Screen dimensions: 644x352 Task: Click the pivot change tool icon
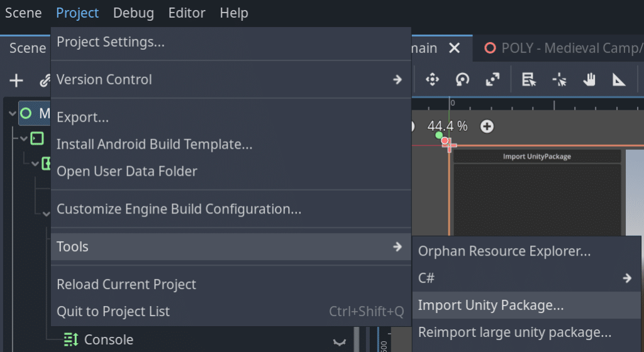click(559, 79)
